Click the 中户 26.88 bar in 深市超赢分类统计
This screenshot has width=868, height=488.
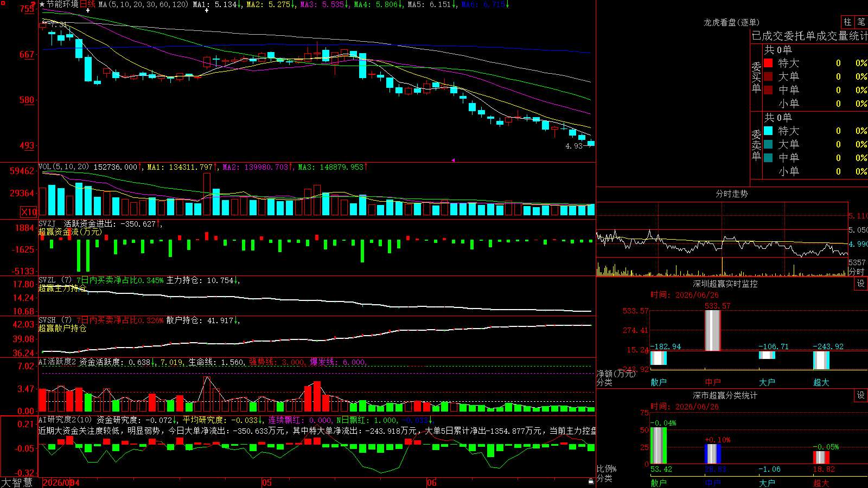(x=713, y=454)
